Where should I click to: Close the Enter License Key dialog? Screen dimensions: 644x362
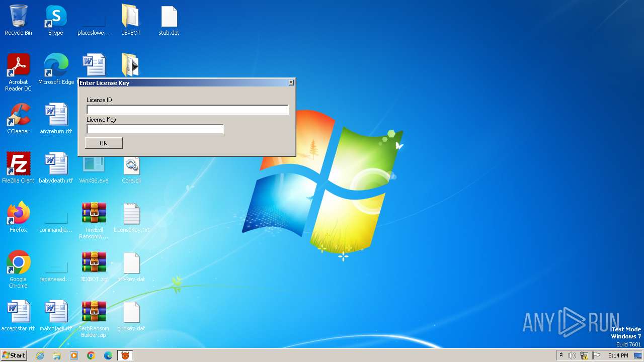point(291,82)
